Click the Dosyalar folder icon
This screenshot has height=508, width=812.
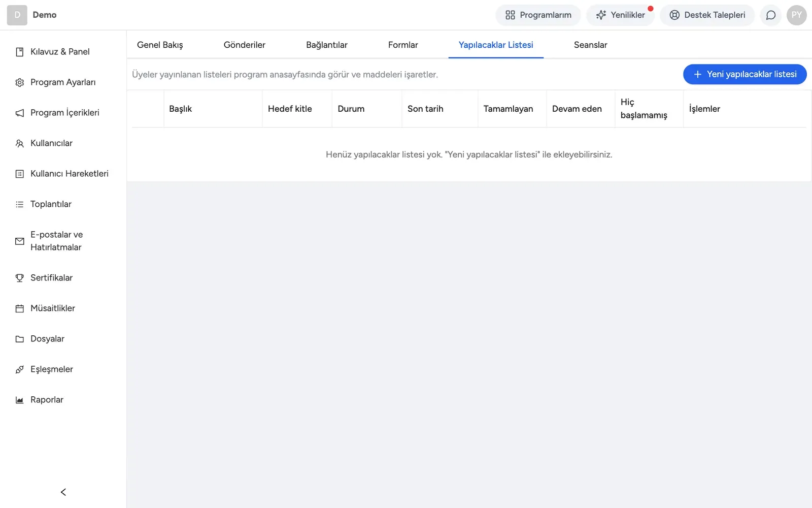19,339
